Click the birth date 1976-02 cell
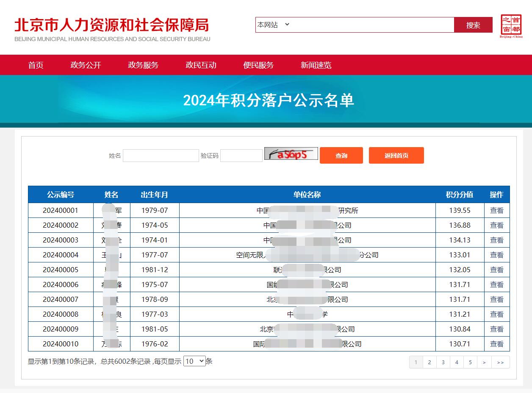Viewport: 532px width, 393px height. [x=155, y=344]
